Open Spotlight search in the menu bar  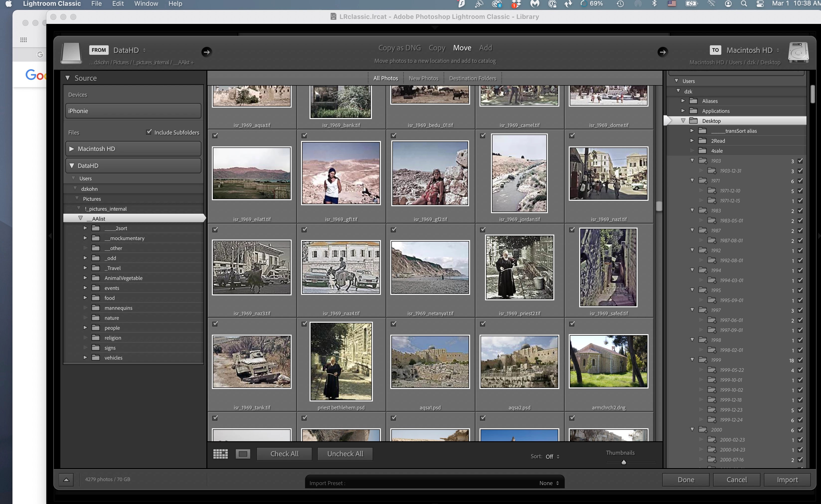click(x=743, y=4)
